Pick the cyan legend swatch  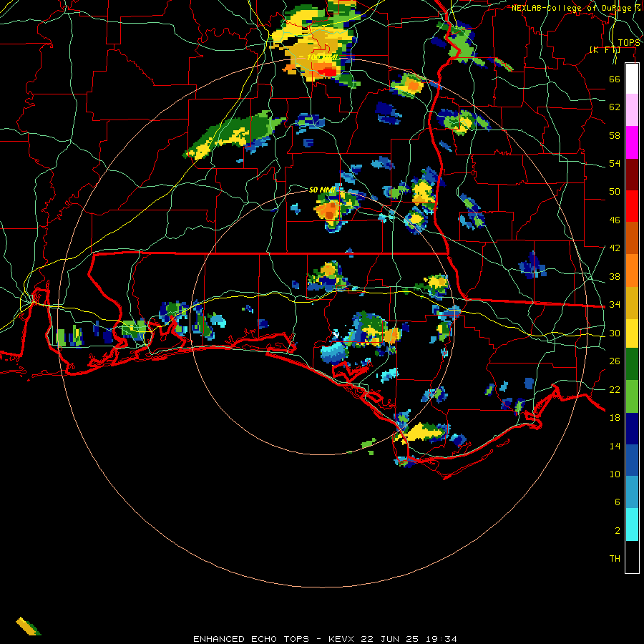(x=632, y=525)
